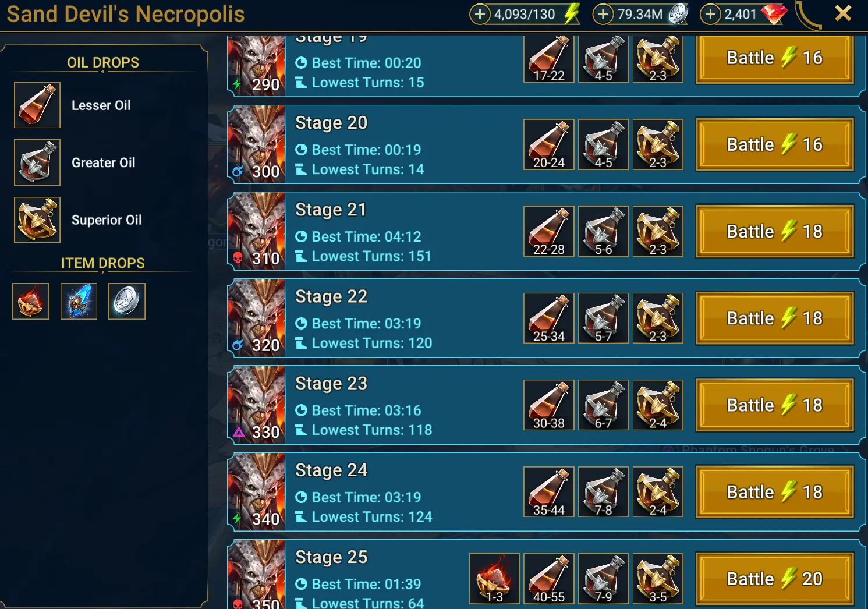Start Stage 25 battle for 20 energy
Image resolution: width=868 pixels, height=609 pixels.
[x=775, y=579]
